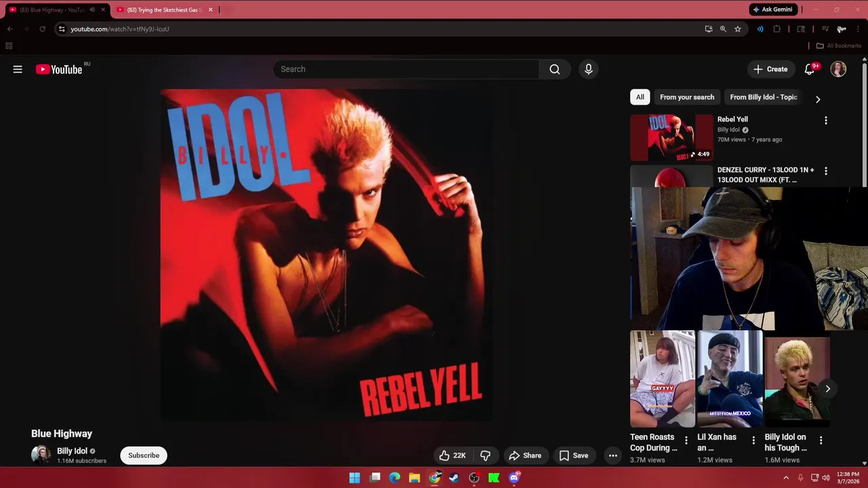The image size is (868, 488).
Task: Close the Trying the Sketchiest Gas tab
Action: (210, 9)
